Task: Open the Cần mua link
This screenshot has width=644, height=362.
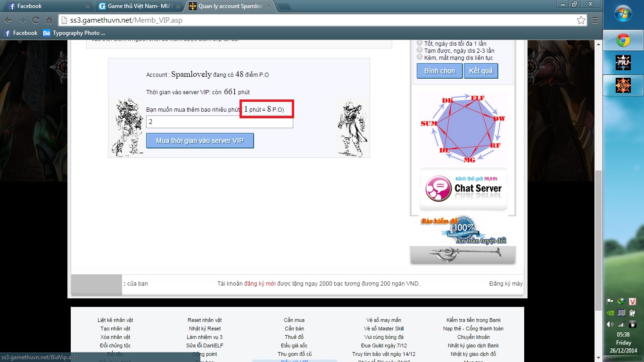Action: click(x=294, y=320)
